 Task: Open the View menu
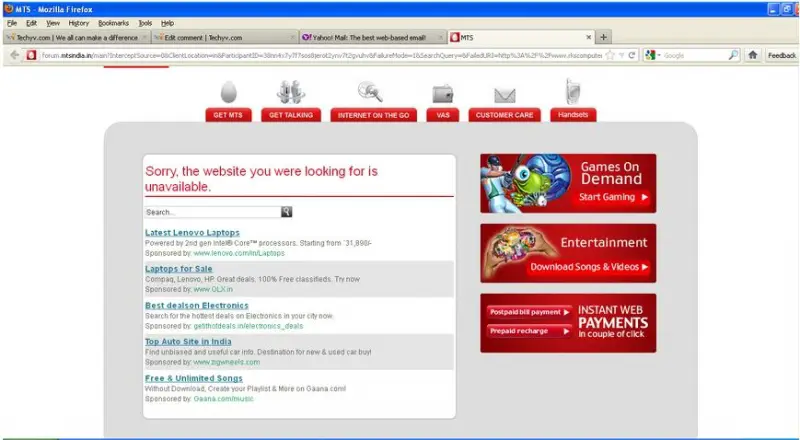pyautogui.click(x=53, y=23)
